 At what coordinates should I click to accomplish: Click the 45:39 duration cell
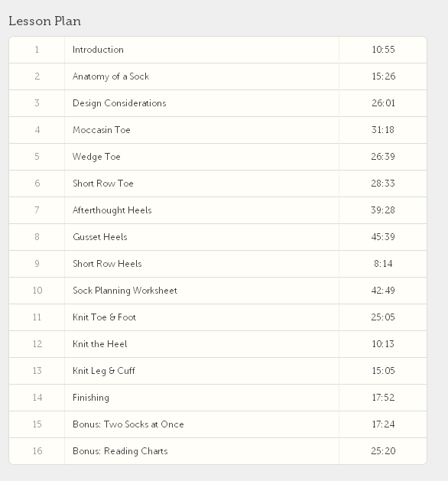pos(383,237)
